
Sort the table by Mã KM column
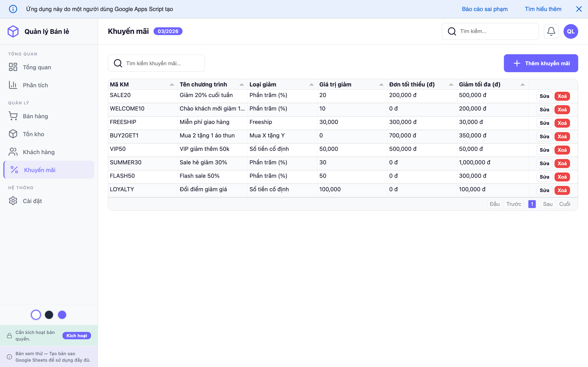(x=172, y=84)
